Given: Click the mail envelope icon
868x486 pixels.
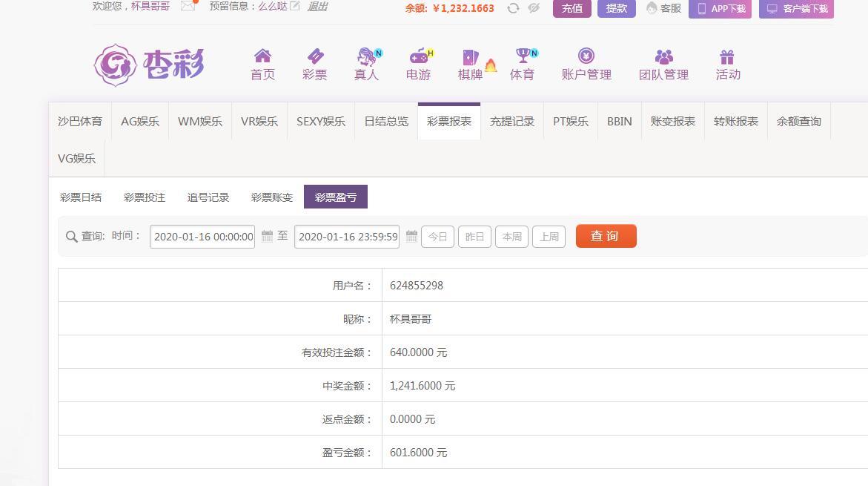Looking at the screenshot, I should (188, 6).
